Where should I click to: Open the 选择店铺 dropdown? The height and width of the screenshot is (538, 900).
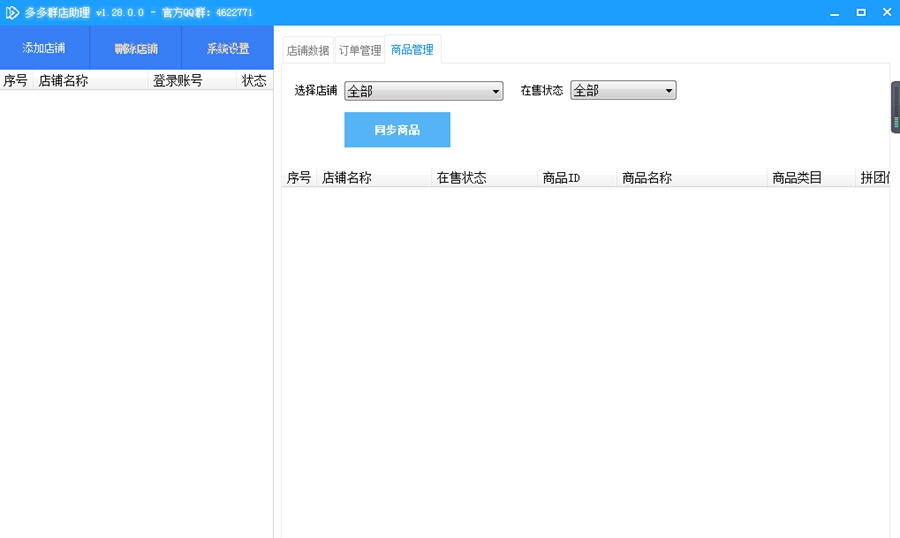(x=424, y=91)
